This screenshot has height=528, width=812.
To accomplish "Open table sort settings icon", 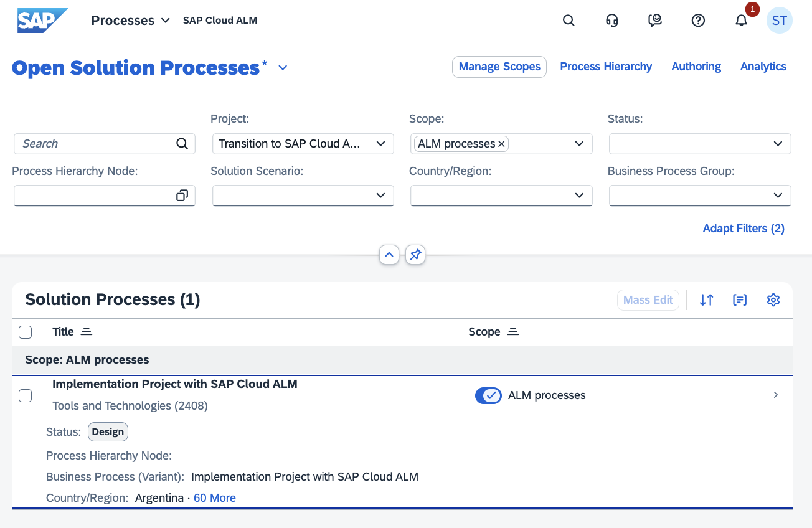I will 706,300.
